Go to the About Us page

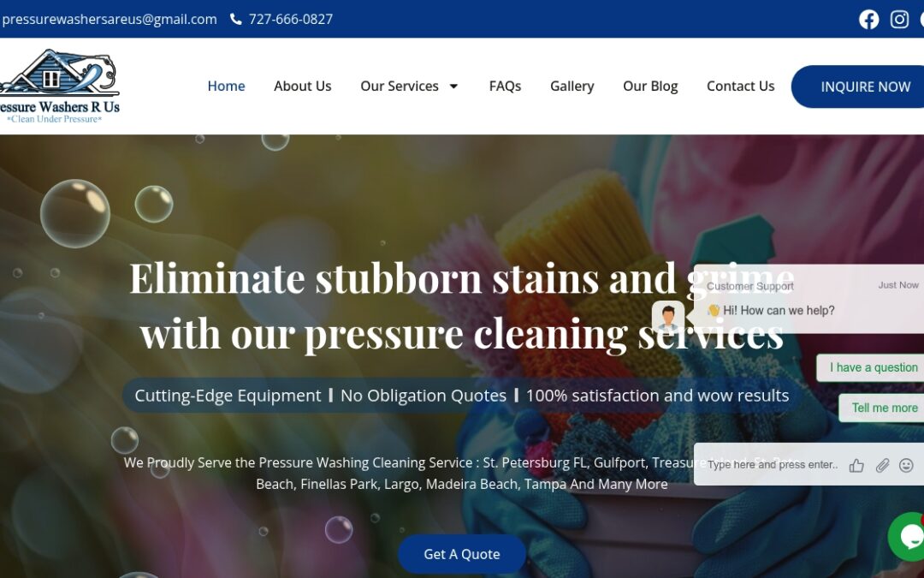[x=302, y=86]
